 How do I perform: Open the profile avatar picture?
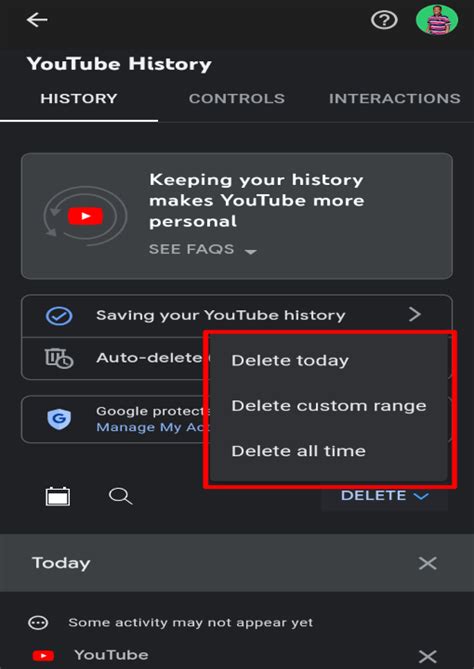pyautogui.click(x=437, y=20)
